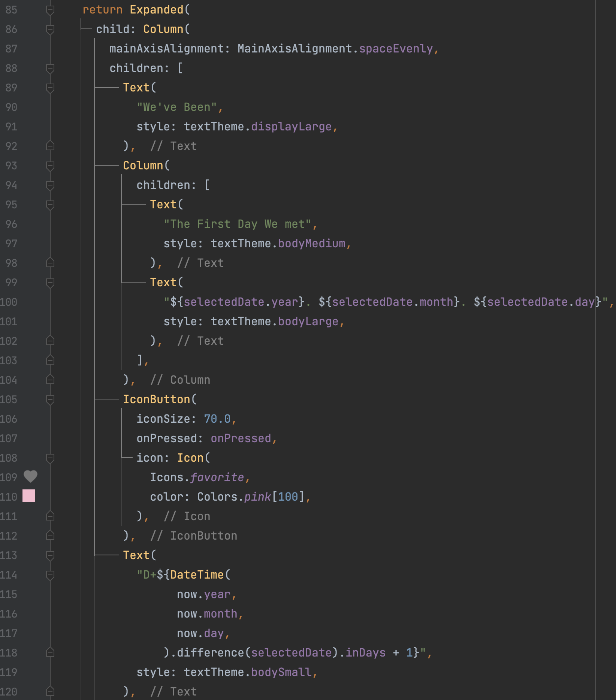Click the fold end marker at line 118
Screen dimensions: 616x700
(x=50, y=653)
